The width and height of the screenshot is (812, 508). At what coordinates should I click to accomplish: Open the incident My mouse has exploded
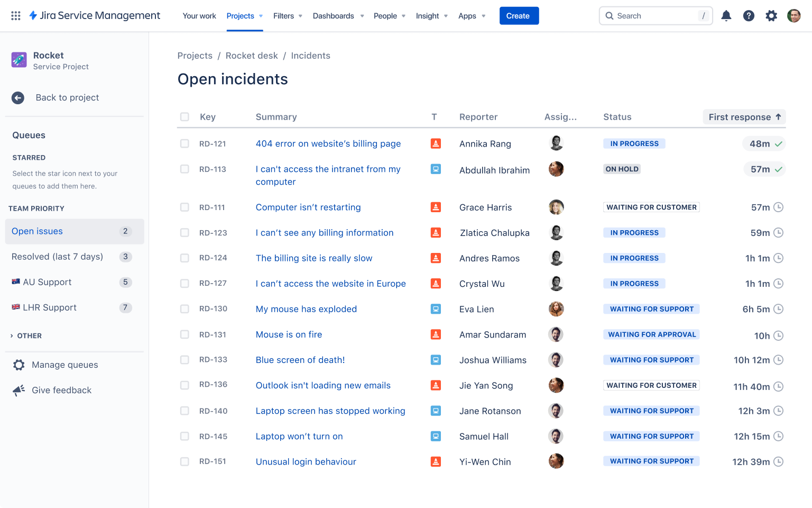click(307, 309)
